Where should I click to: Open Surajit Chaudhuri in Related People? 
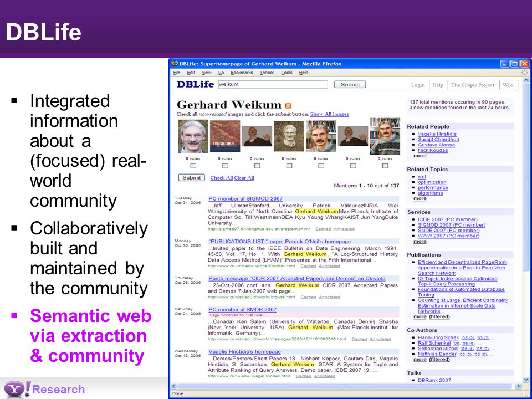pyautogui.click(x=438, y=140)
